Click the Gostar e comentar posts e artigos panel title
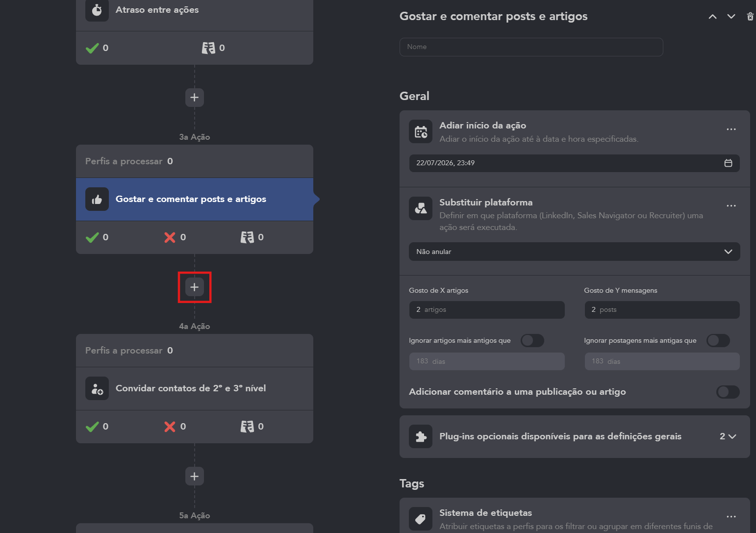756x533 pixels. click(x=494, y=17)
